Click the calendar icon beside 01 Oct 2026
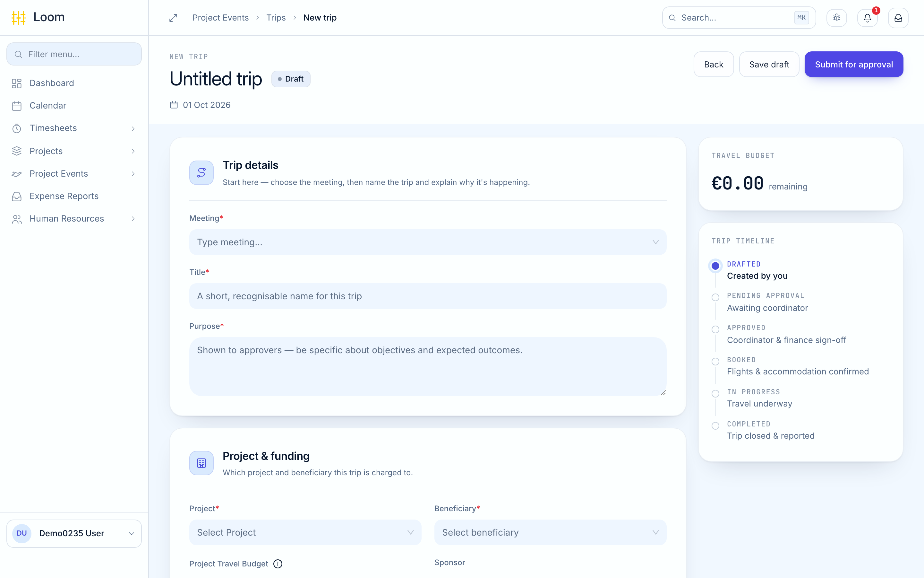 pyautogui.click(x=174, y=105)
